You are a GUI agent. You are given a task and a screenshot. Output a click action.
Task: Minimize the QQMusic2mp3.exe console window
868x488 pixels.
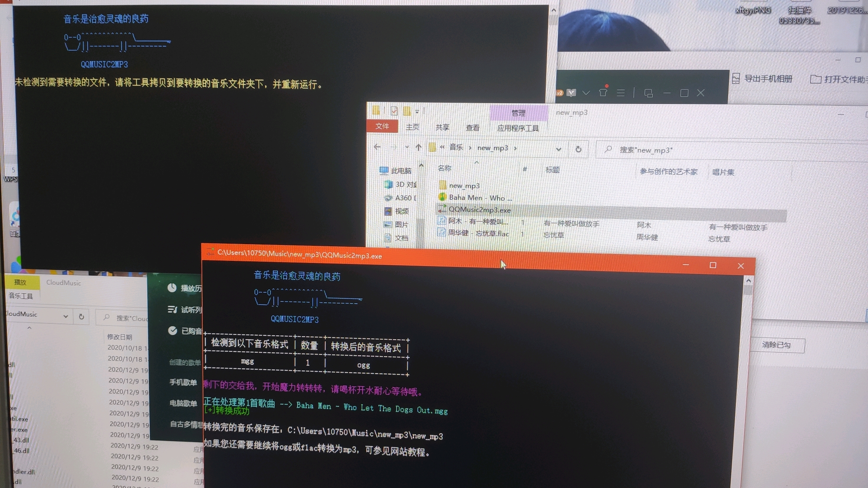(686, 265)
